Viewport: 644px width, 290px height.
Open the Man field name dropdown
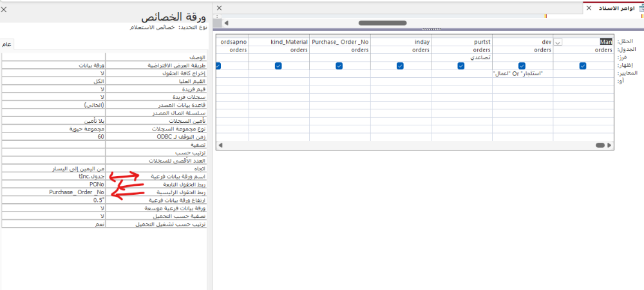(x=558, y=42)
